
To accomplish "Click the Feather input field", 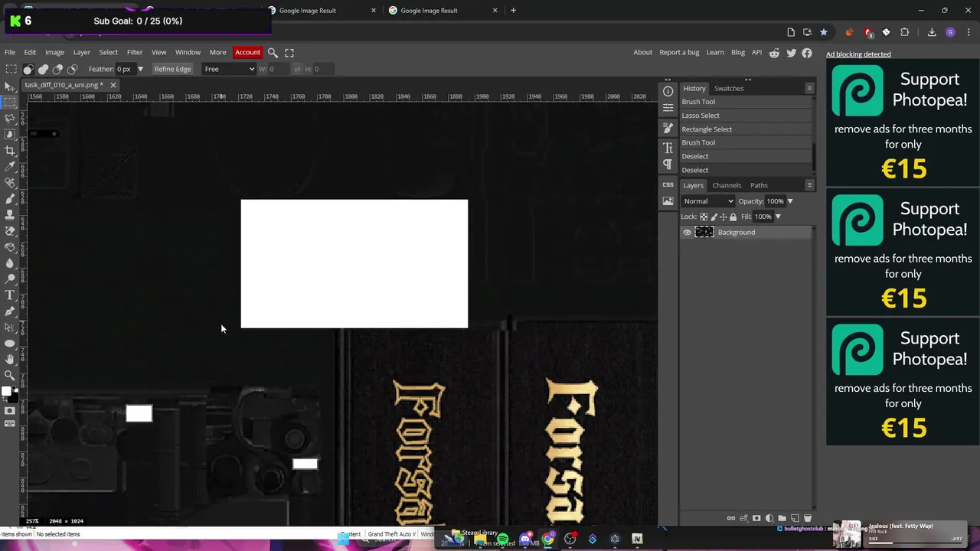I will coord(125,69).
